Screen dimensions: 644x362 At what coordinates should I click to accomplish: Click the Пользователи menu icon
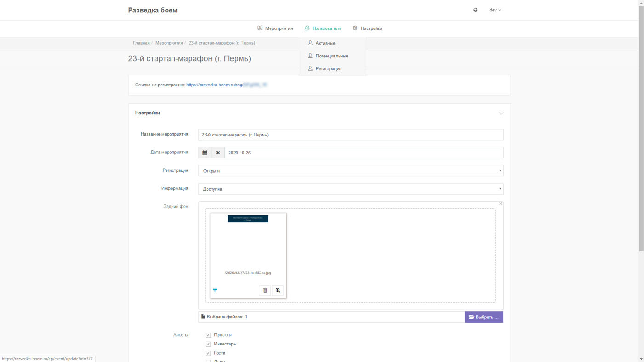click(307, 28)
